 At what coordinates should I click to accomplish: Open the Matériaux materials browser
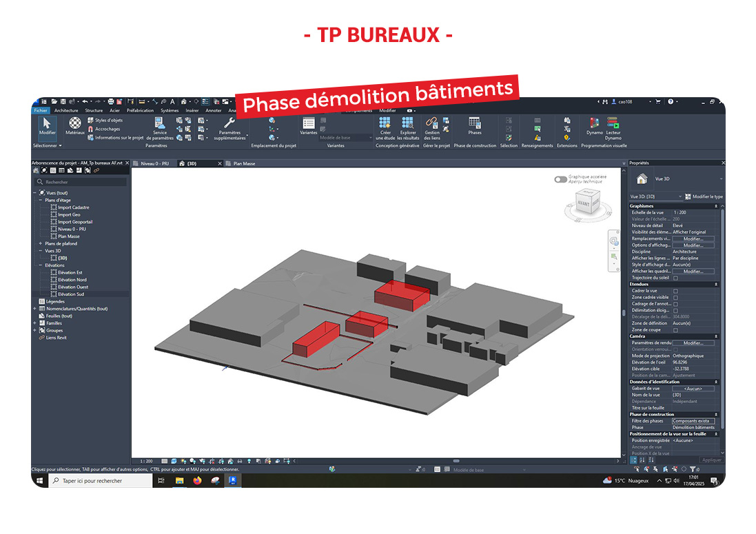pos(74,126)
